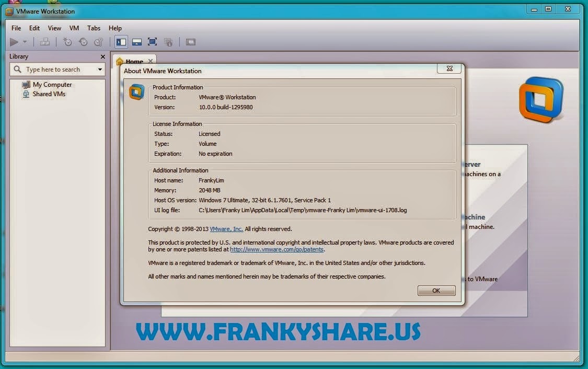Viewport: 588px width, 369px height.
Task: Click the Revert to Snapshot icon
Action: click(83, 42)
